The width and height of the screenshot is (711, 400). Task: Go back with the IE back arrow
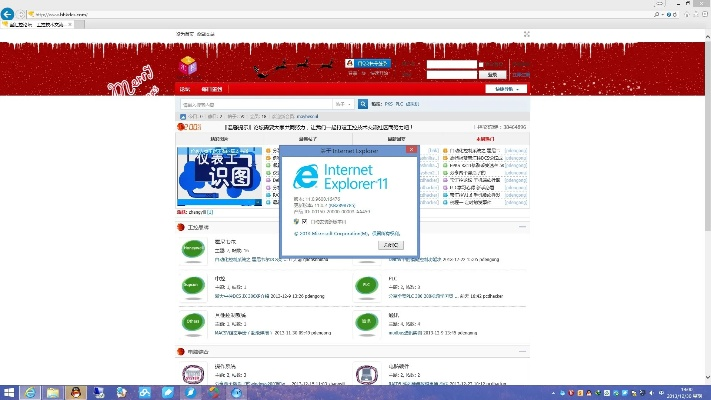pyautogui.click(x=7, y=14)
